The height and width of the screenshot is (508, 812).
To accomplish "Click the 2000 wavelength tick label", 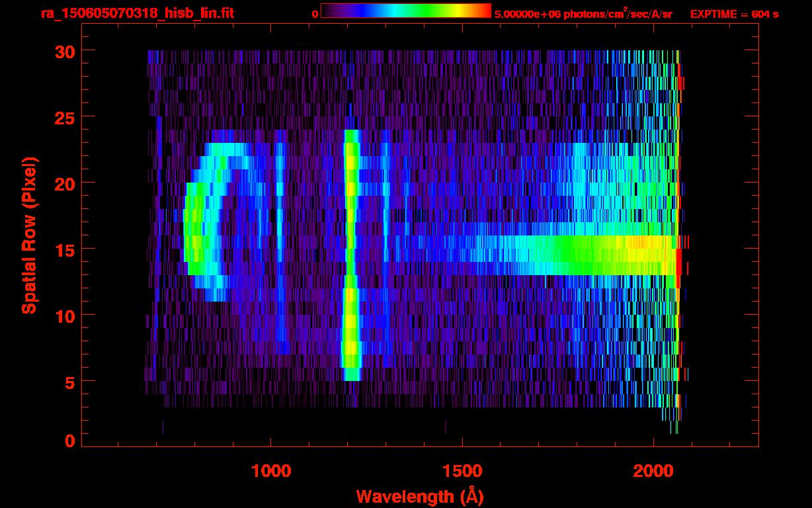I will coord(653,471).
